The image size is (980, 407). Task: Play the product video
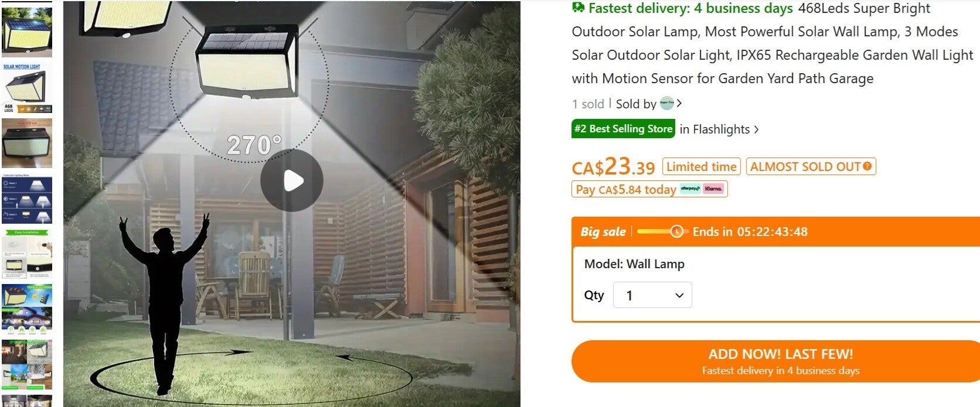[x=292, y=180]
